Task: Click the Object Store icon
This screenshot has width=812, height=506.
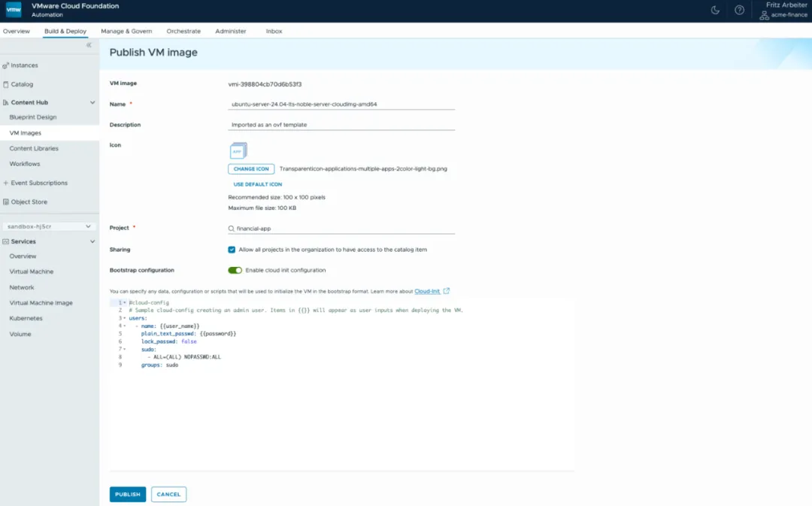Action: (x=6, y=202)
